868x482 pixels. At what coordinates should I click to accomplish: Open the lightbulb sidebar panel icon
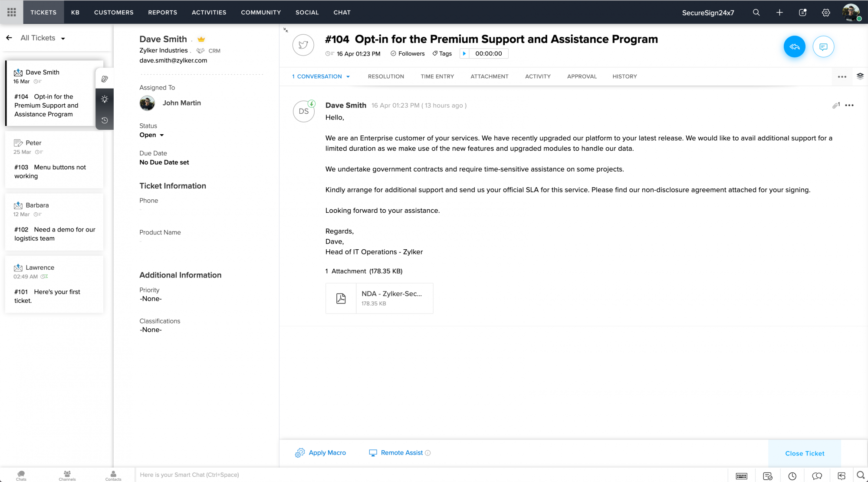tap(105, 99)
